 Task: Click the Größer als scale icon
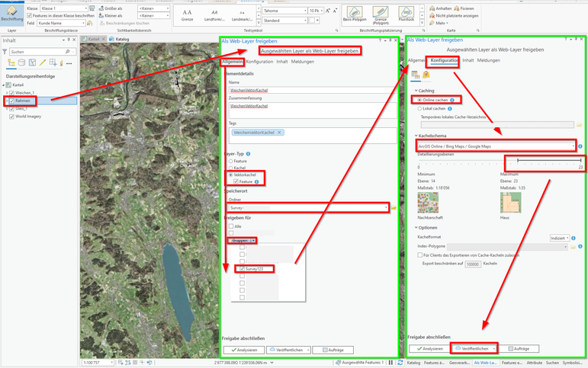[x=101, y=8]
